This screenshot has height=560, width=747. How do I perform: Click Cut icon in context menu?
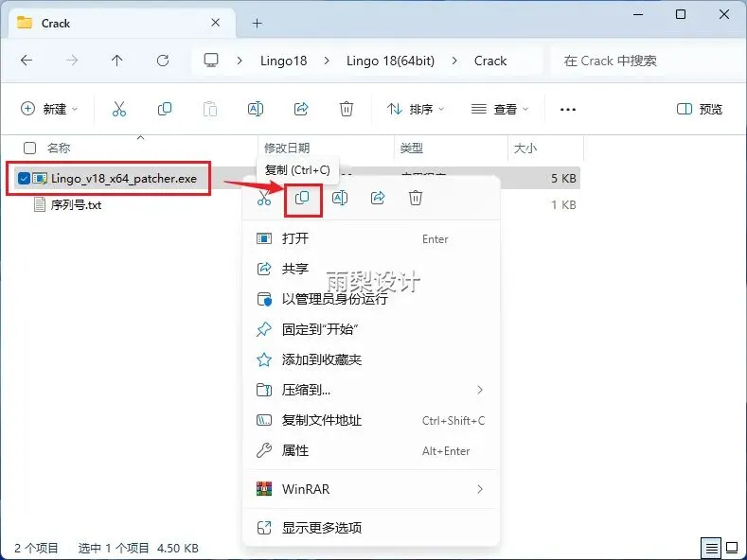pos(264,198)
